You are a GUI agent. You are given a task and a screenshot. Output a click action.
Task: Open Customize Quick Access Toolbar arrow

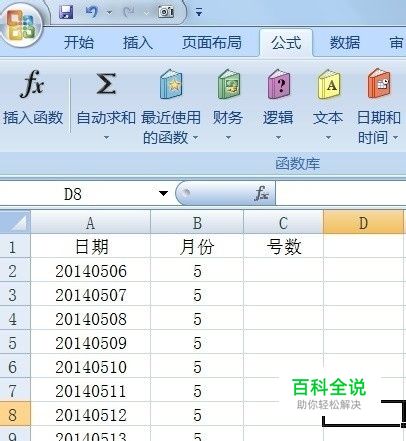pos(199,13)
